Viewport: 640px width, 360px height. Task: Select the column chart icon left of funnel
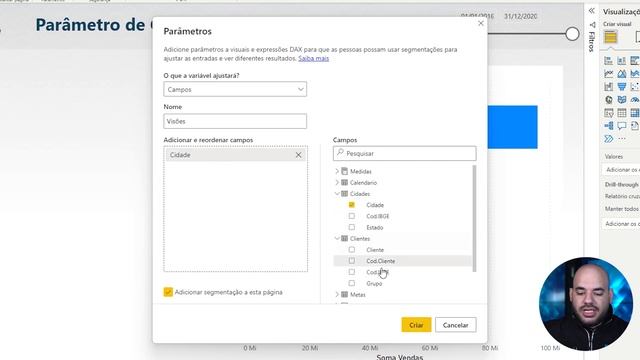[609, 87]
